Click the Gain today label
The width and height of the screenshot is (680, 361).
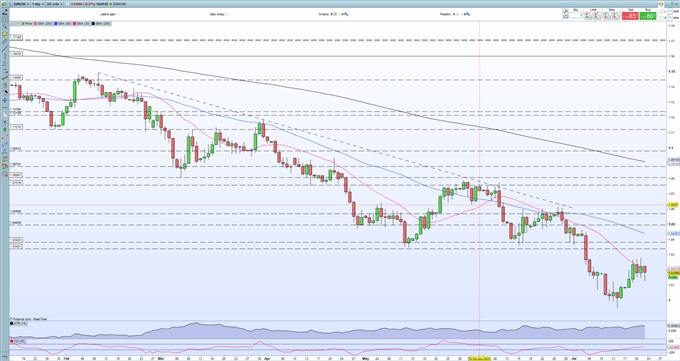click(x=217, y=14)
